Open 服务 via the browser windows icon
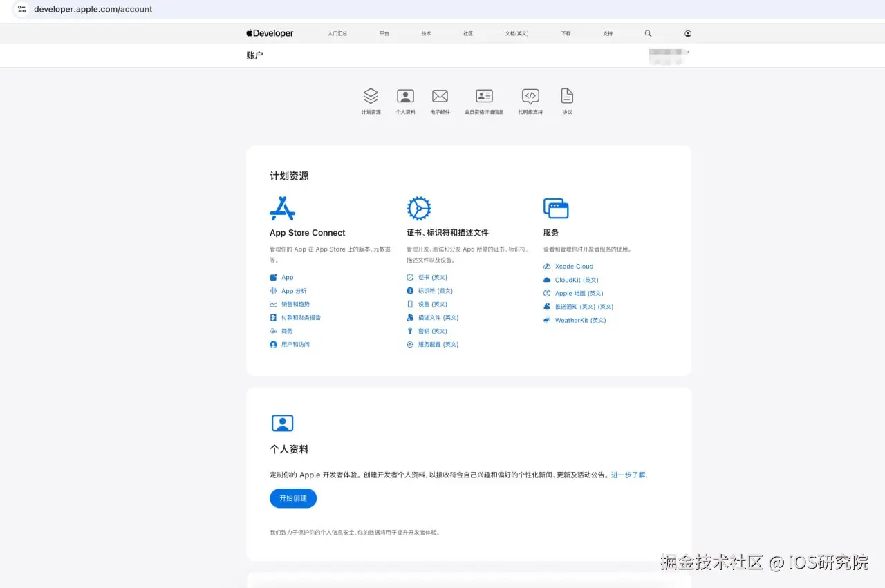This screenshot has width=885, height=588. click(x=556, y=208)
